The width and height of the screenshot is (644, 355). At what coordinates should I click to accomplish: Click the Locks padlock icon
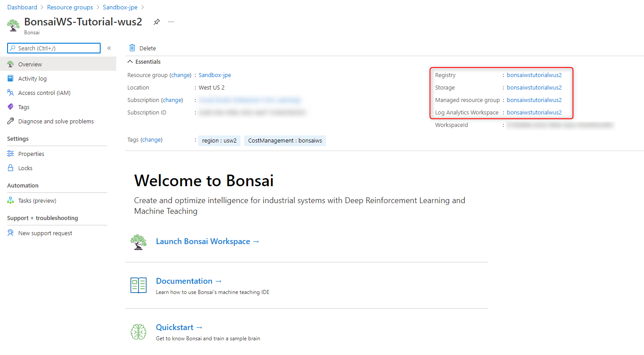11,168
